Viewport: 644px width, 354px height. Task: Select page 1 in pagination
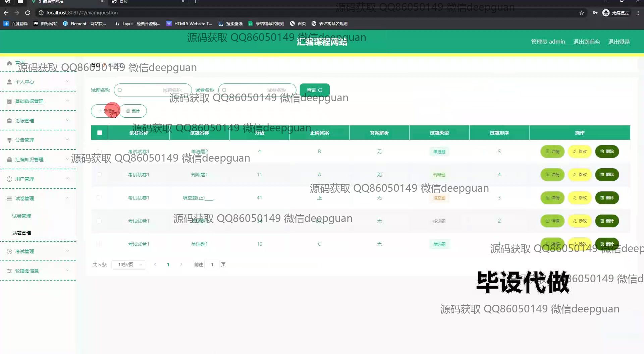(x=168, y=265)
